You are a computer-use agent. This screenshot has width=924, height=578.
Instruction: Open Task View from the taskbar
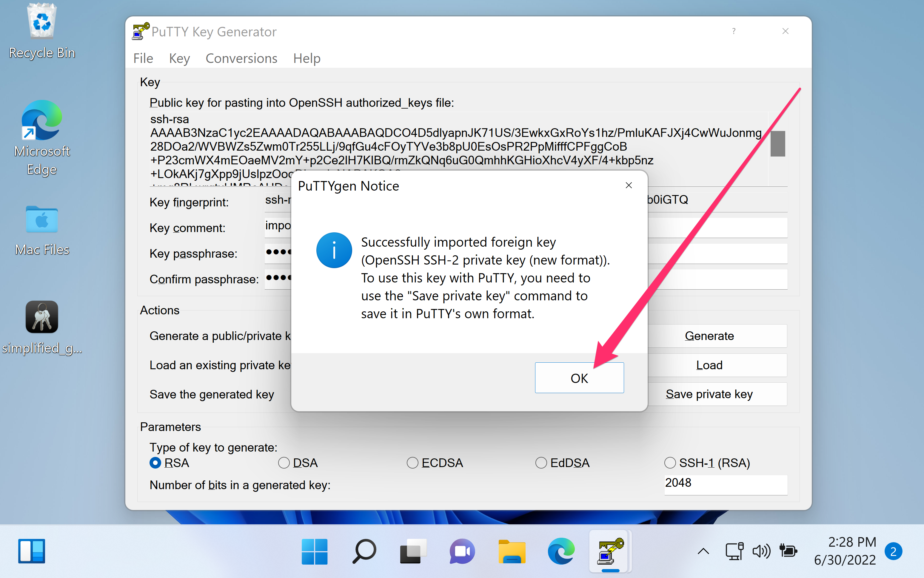(x=413, y=551)
